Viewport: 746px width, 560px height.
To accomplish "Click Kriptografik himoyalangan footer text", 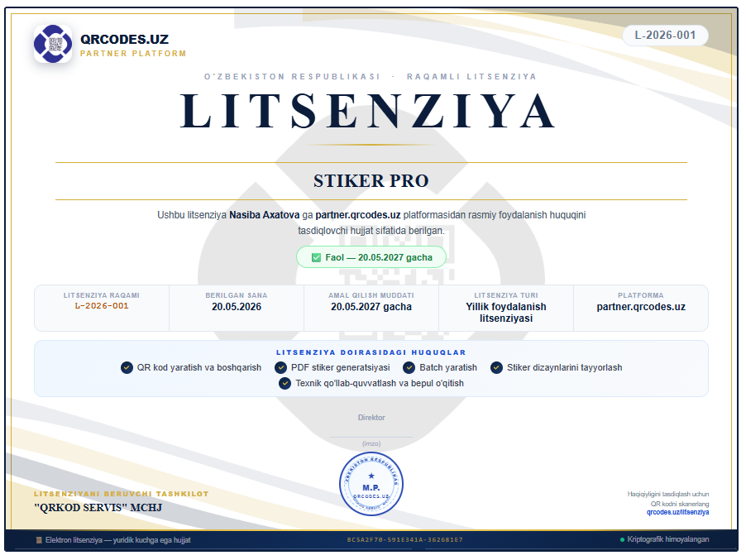I will tap(668, 539).
